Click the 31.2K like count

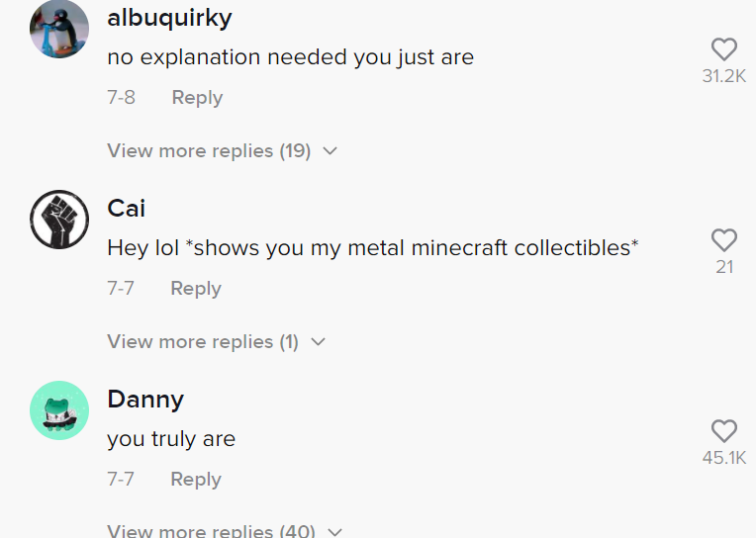tap(724, 76)
